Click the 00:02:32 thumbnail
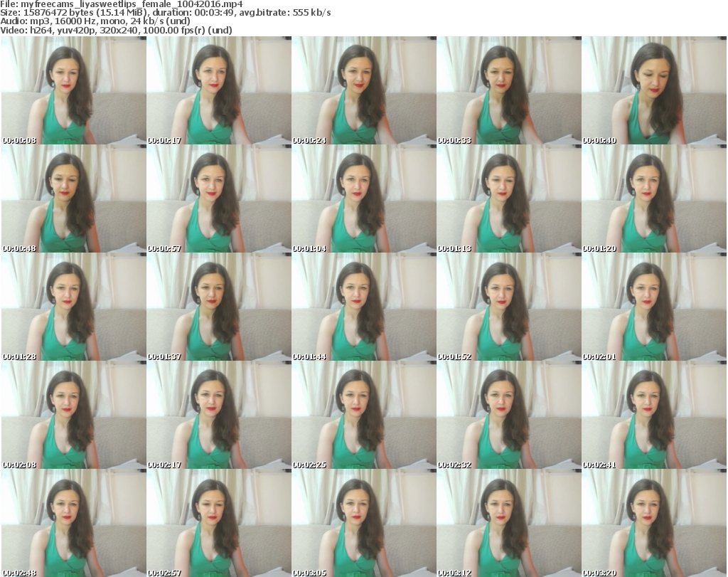The image size is (728, 577). (x=508, y=415)
